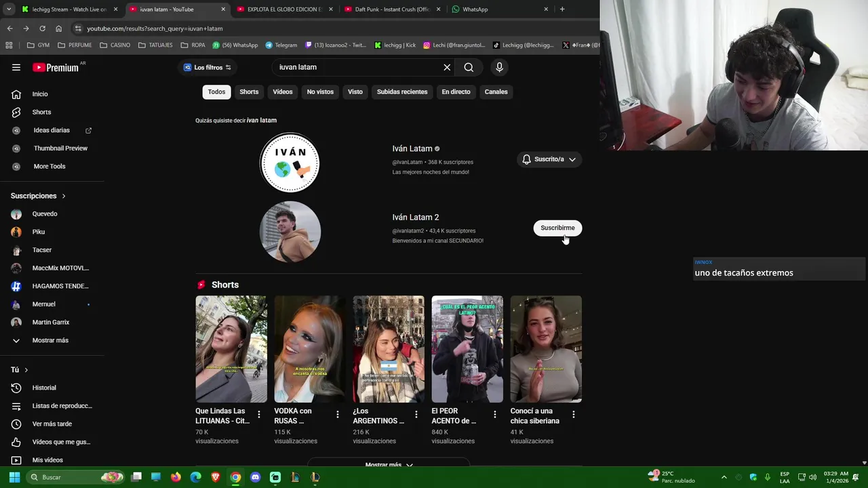The height and width of the screenshot is (488, 868).
Task: Click the YouTube search input field
Action: [356, 67]
